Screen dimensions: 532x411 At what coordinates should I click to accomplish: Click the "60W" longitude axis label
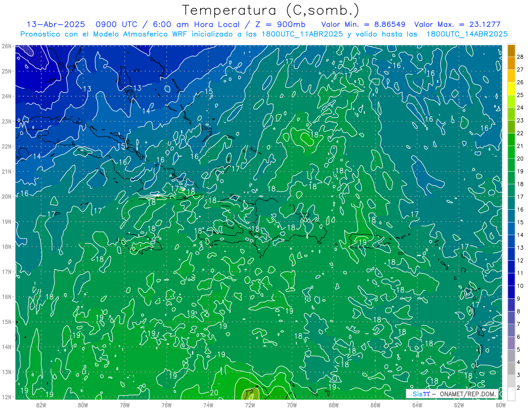click(501, 405)
